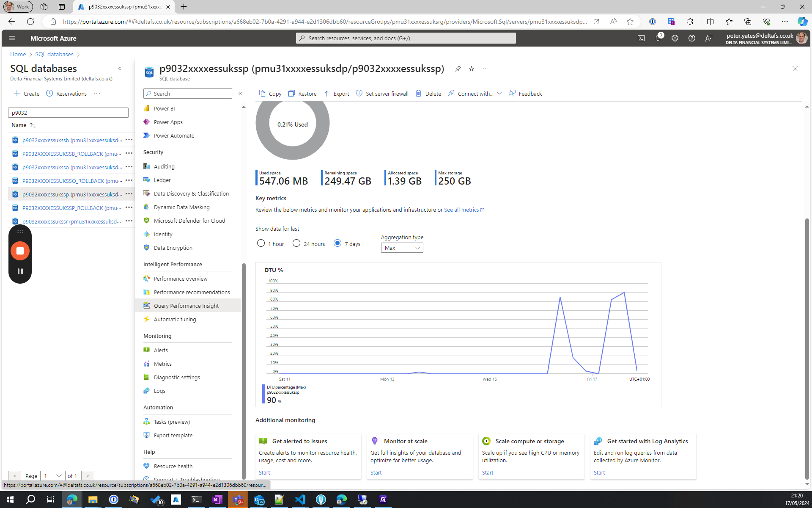Open more commands next to Reservations
The image size is (812, 508).
point(97,94)
